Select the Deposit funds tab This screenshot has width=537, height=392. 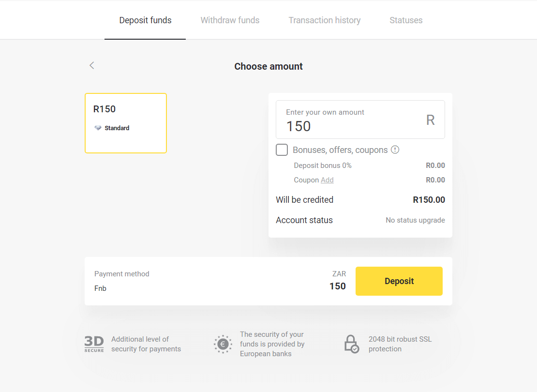145,20
